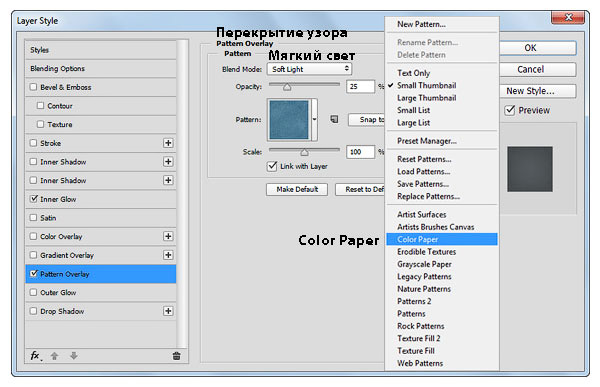Image resolution: width=600 pixels, height=387 pixels.
Task: Toggle the Preview checkbox
Action: tap(510, 110)
